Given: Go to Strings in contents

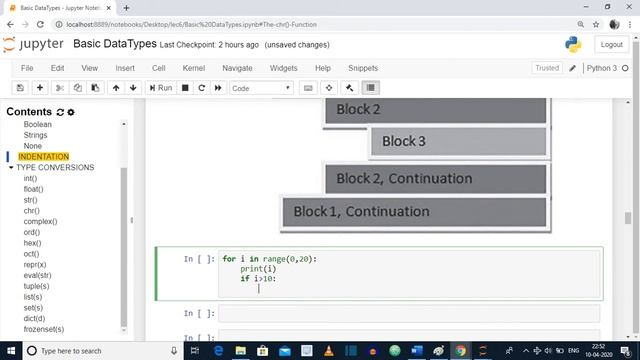Looking at the screenshot, I should tap(36, 135).
